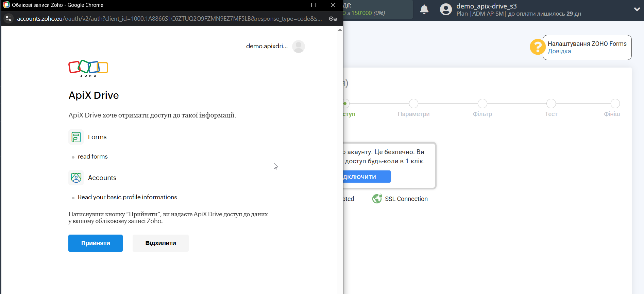
Task: Click the user avatar next to demo.apixdri...
Action: coord(299,47)
